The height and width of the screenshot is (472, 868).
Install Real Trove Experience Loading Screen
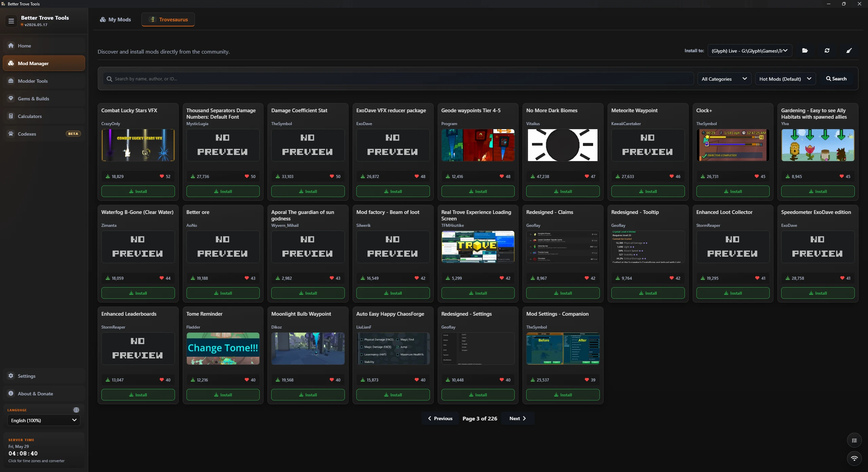tap(478, 293)
